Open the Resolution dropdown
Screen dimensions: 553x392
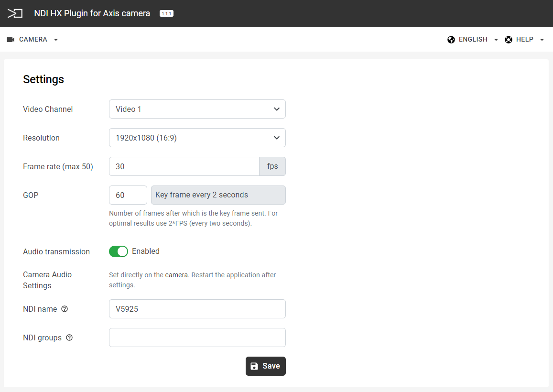tap(197, 138)
